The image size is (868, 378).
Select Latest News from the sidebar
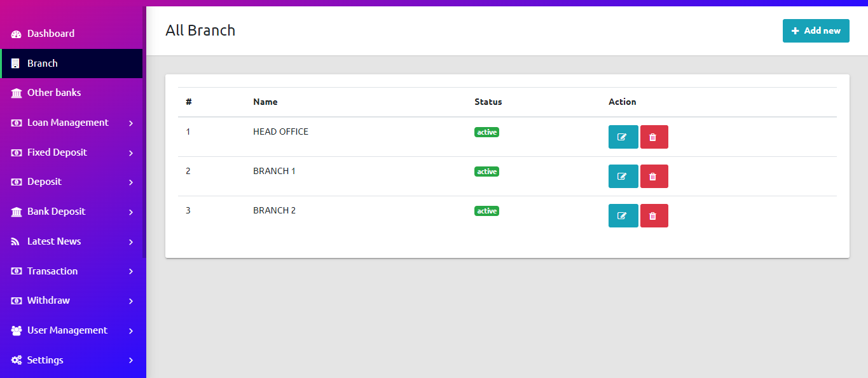coord(54,241)
